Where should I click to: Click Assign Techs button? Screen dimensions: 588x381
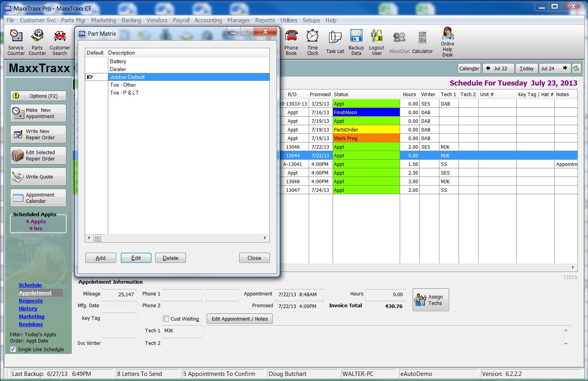[x=431, y=300]
